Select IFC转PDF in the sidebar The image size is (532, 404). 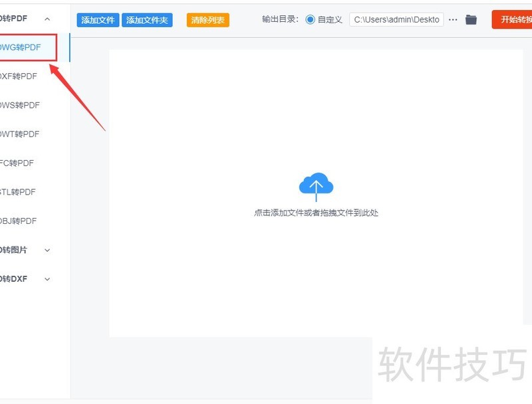(x=17, y=163)
